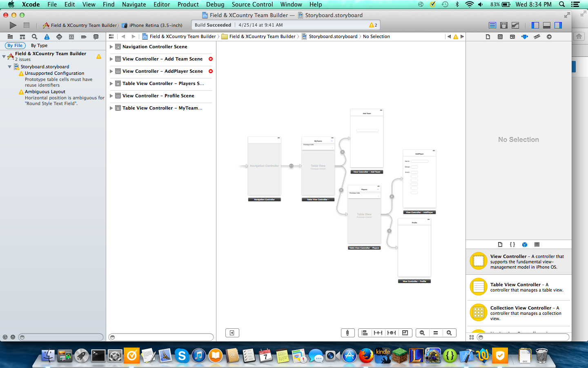588x368 pixels.
Task: Open the Project navigator folder icon
Action: 10,37
